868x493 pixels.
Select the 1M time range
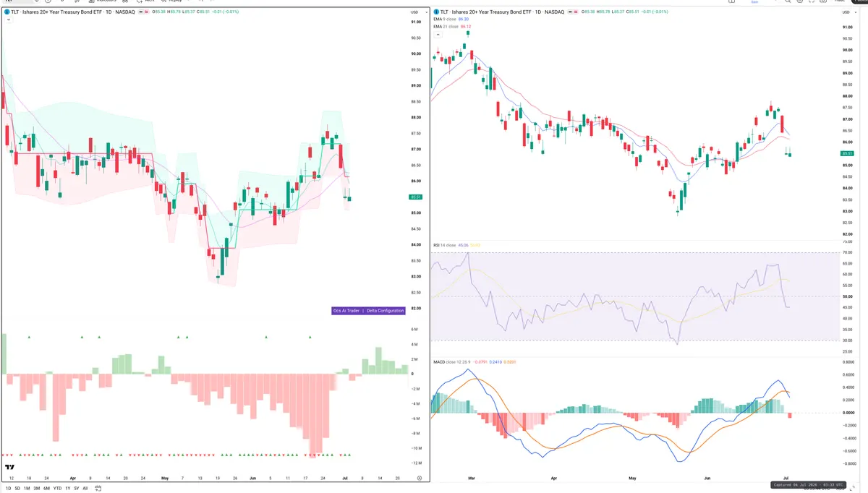coord(27,489)
